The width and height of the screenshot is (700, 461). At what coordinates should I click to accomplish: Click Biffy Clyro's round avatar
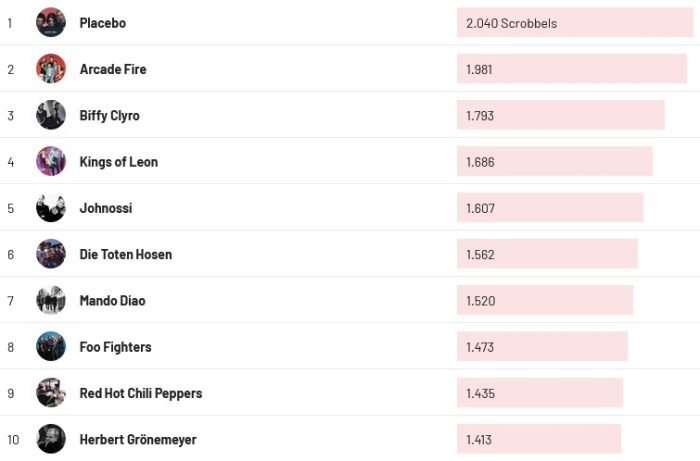tap(51, 115)
